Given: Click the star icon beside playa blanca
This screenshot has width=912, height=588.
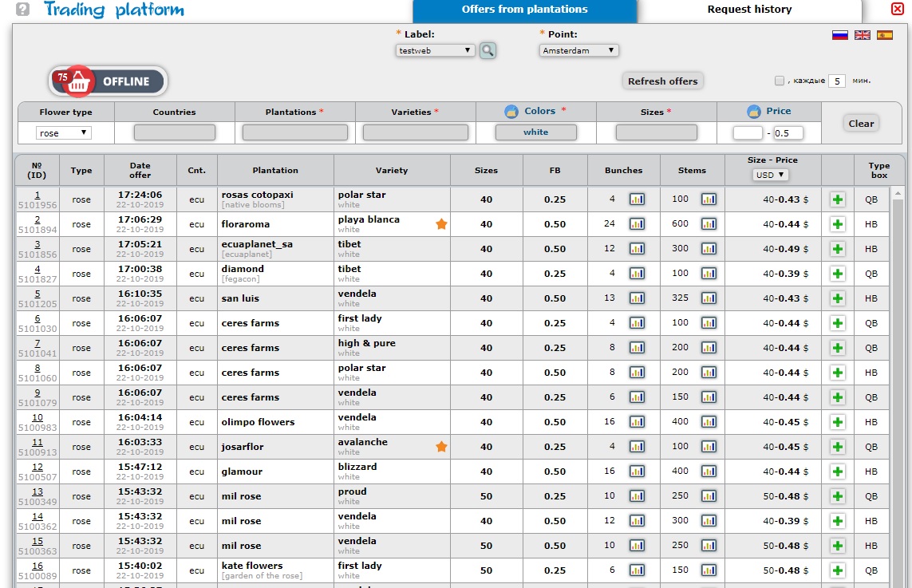Looking at the screenshot, I should pos(441,224).
